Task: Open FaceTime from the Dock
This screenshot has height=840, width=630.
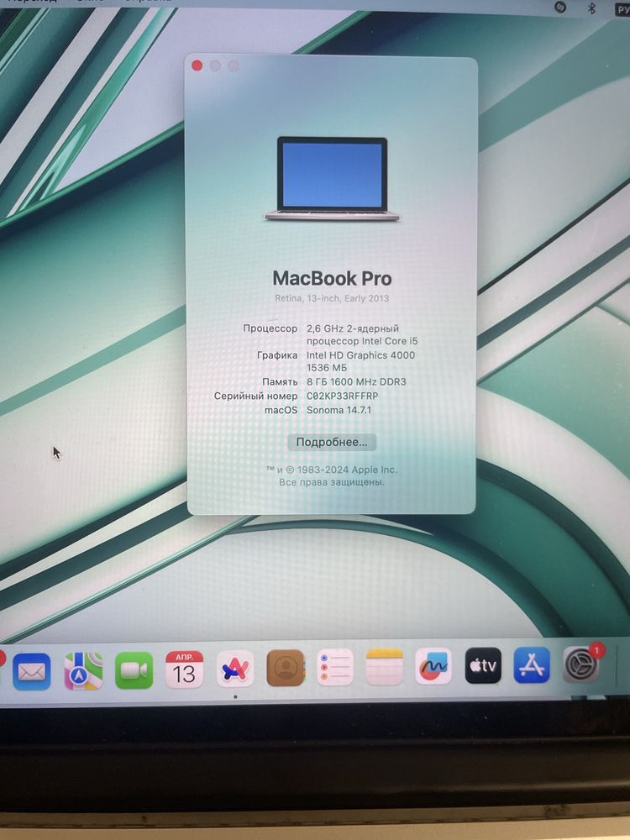Action: (x=134, y=670)
